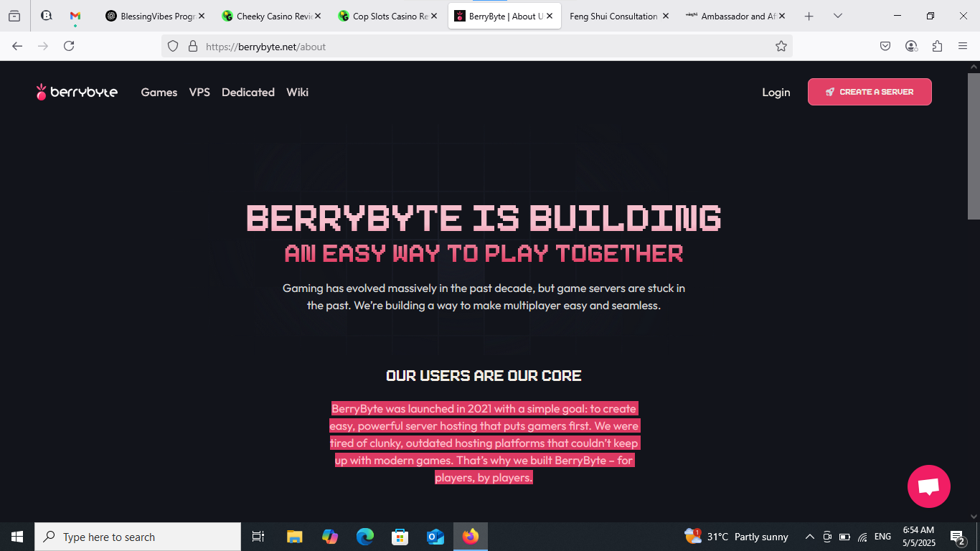Close the Cheeky Casino Review tab

(317, 16)
